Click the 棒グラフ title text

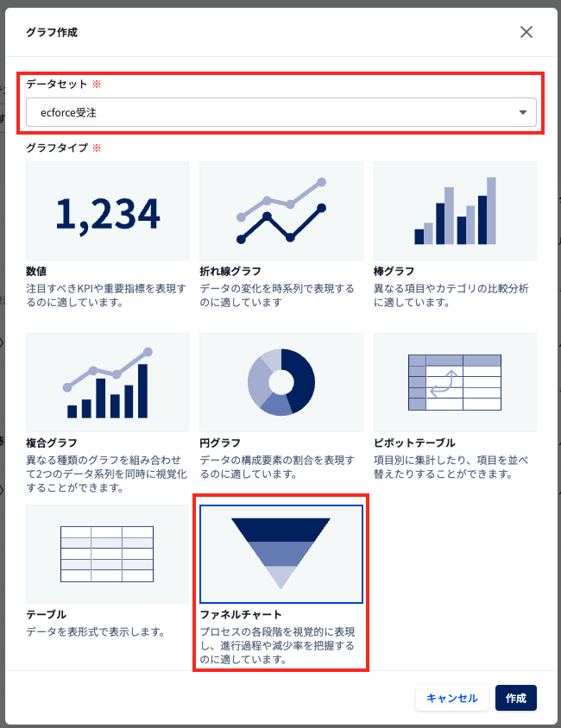click(394, 271)
